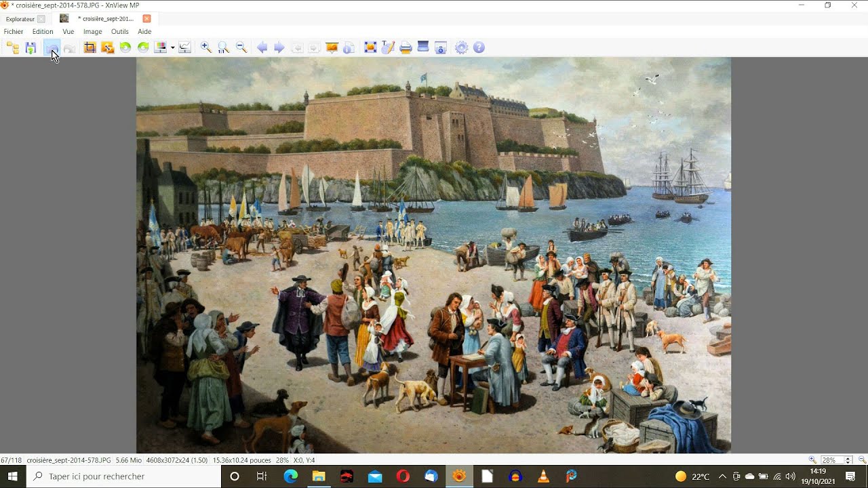Viewport: 868px width, 488px height.
Task: Open the help question mark icon
Action: pyautogui.click(x=479, y=47)
